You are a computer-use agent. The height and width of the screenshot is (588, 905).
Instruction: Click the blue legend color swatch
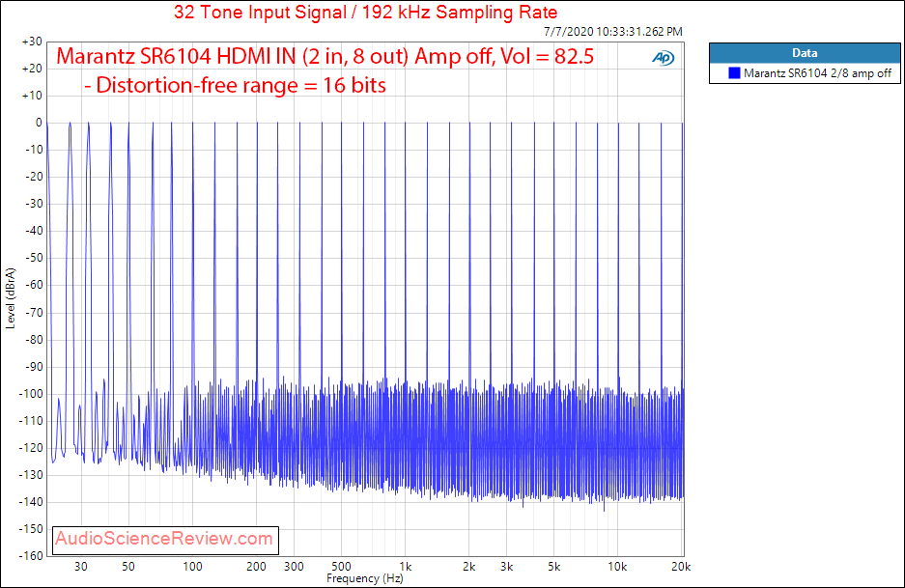tap(734, 73)
